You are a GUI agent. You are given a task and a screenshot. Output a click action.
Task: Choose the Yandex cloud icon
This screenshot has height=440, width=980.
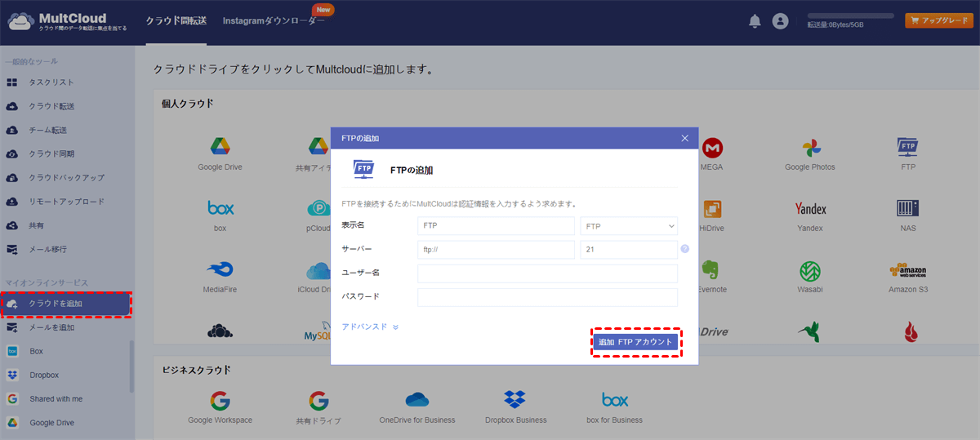(x=810, y=209)
